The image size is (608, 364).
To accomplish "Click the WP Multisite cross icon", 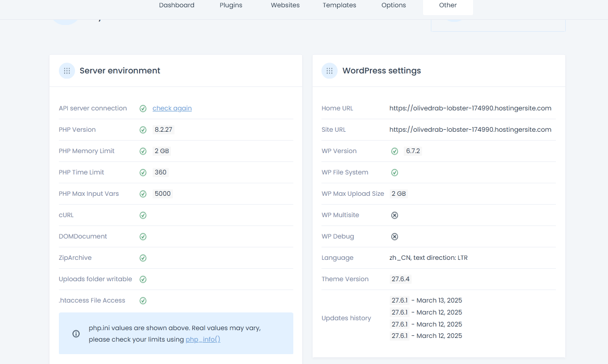I will [394, 215].
